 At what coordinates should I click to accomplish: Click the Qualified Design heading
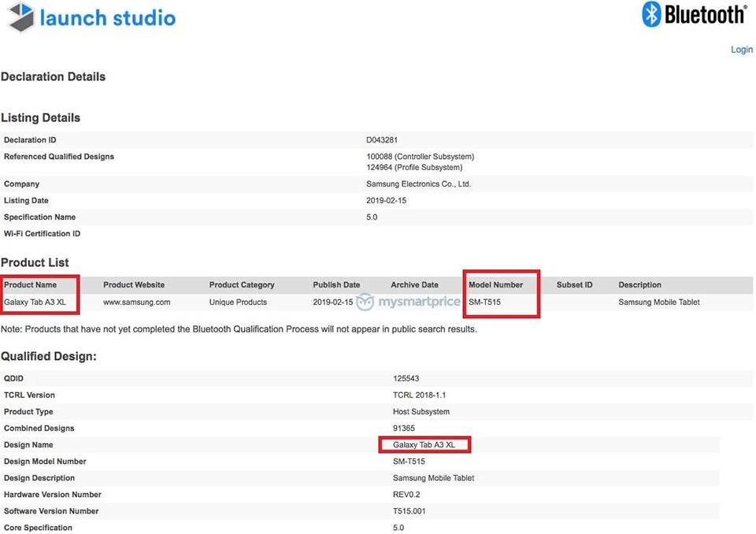pos(49,356)
